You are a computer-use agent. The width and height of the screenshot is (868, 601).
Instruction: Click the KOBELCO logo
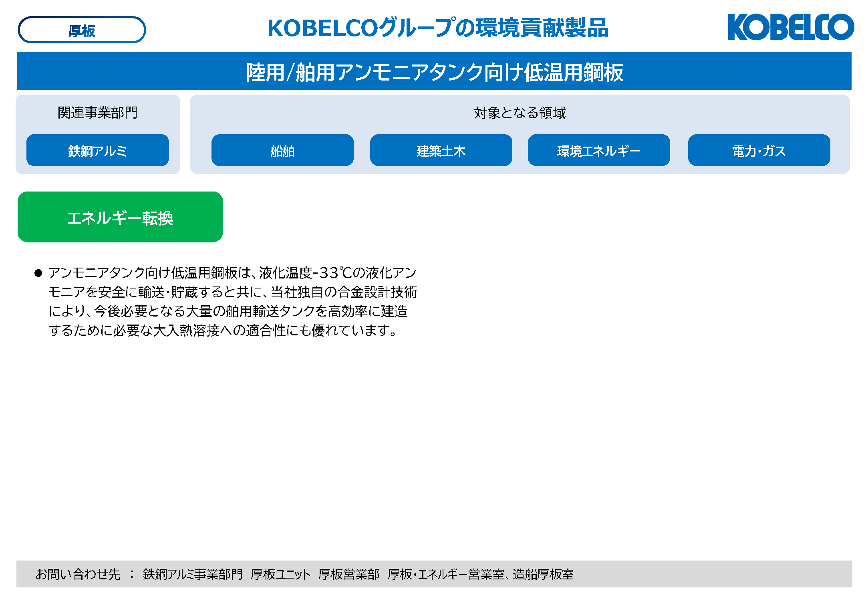[791, 27]
